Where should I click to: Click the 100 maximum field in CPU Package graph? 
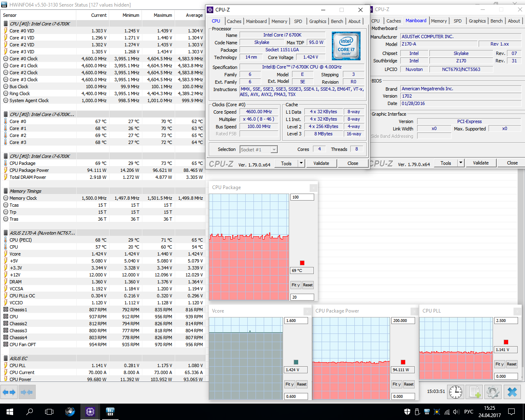[302, 197]
